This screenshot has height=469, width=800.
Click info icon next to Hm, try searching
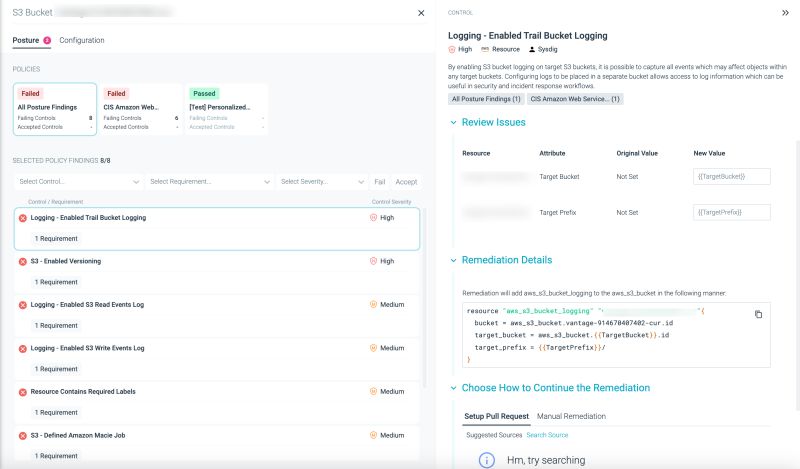[x=486, y=460]
